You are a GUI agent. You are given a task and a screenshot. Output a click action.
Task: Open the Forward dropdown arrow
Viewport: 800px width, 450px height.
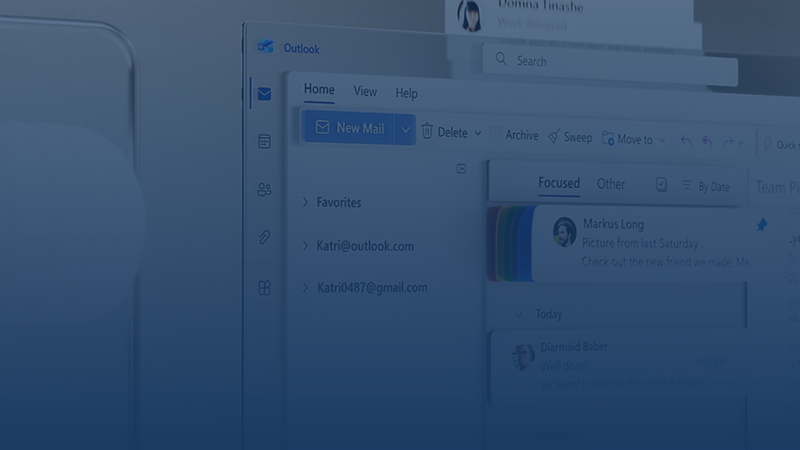[x=741, y=143]
